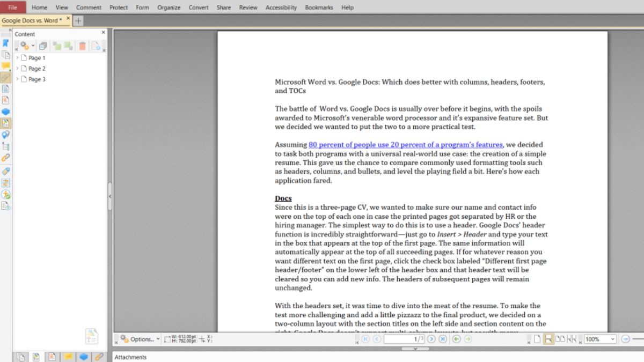Open the Bookmarks pane icon in left sidebar
The height and width of the screenshot is (362, 644).
tap(5, 43)
